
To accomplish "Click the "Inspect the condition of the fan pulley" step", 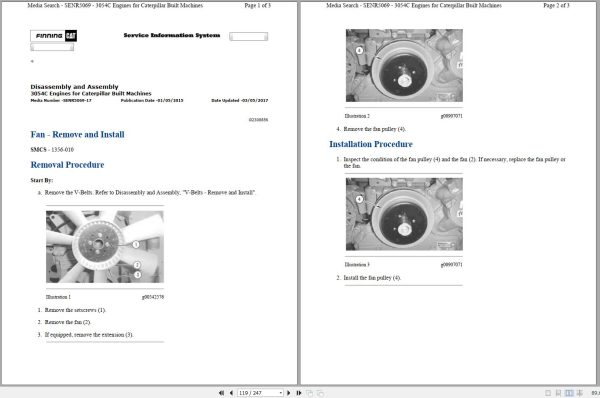I will click(x=455, y=162).
